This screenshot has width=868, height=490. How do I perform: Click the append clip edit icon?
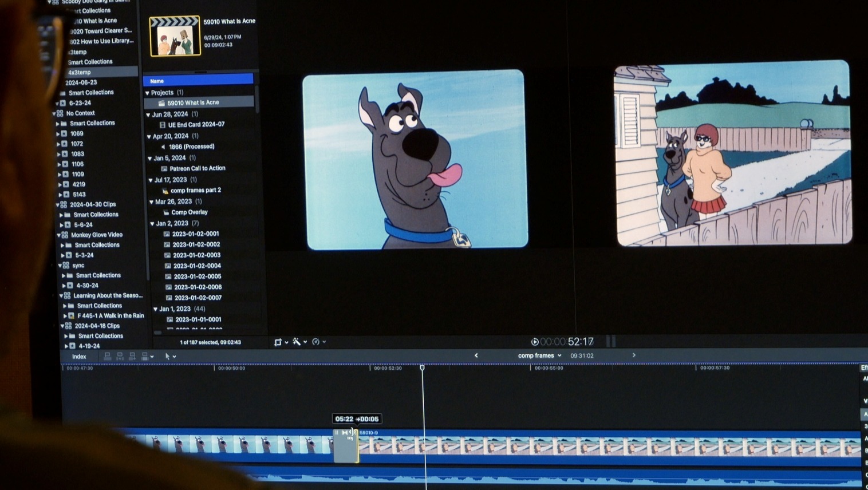coord(132,356)
